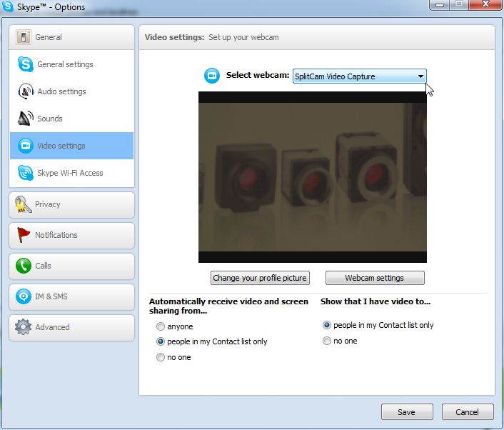Viewport: 504px width, 430px height.
Task: Click the padlock and keys Privacy icon
Action: [23, 204]
